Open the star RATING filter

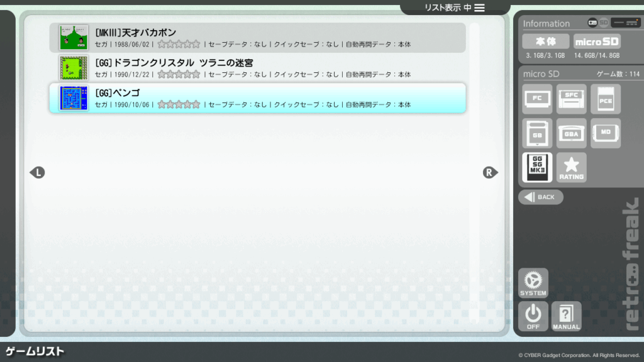tap(571, 168)
